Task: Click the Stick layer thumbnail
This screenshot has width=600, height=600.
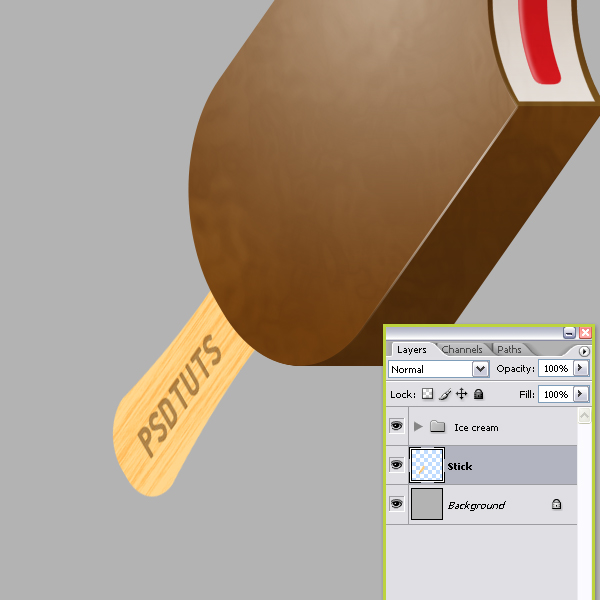Action: coord(427,465)
